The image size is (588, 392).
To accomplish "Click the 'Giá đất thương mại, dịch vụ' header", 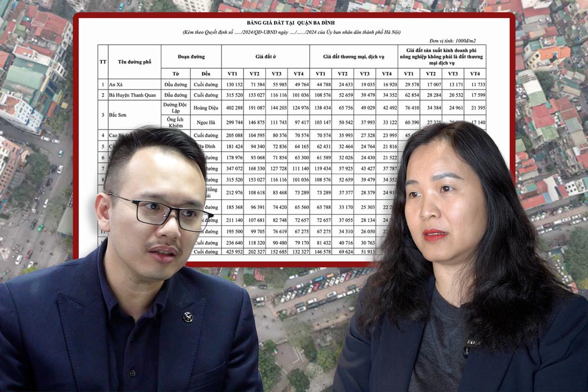I will [x=353, y=56].
